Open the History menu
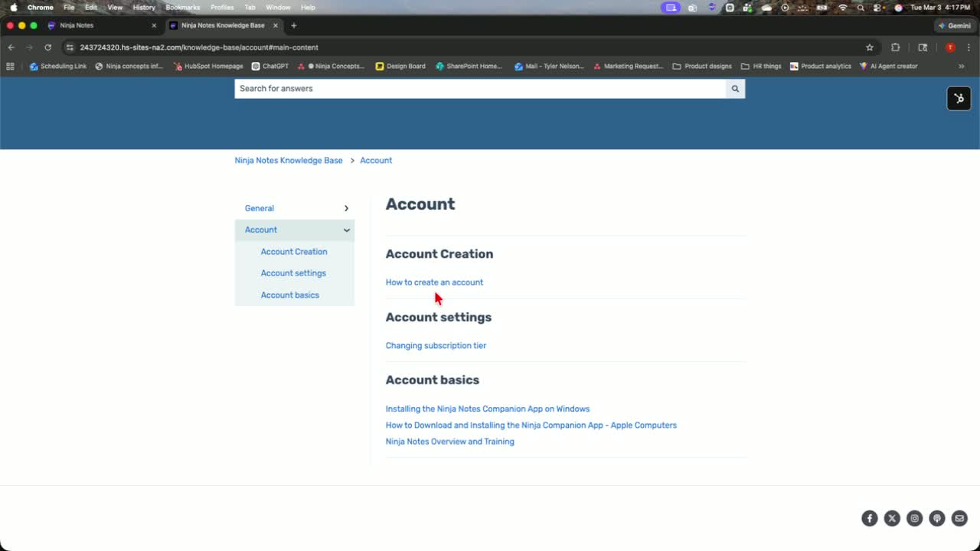This screenshot has height=551, width=980. [x=144, y=8]
